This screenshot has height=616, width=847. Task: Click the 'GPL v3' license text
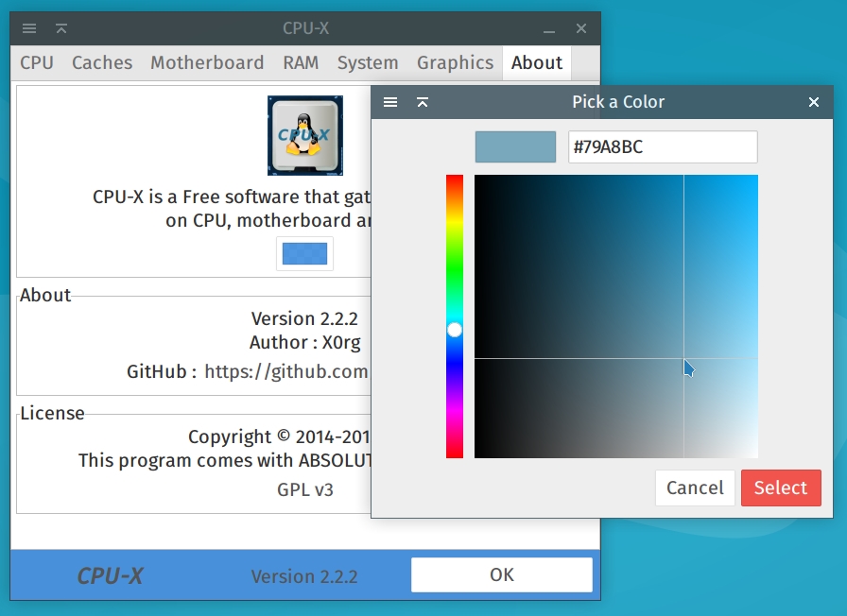click(305, 489)
